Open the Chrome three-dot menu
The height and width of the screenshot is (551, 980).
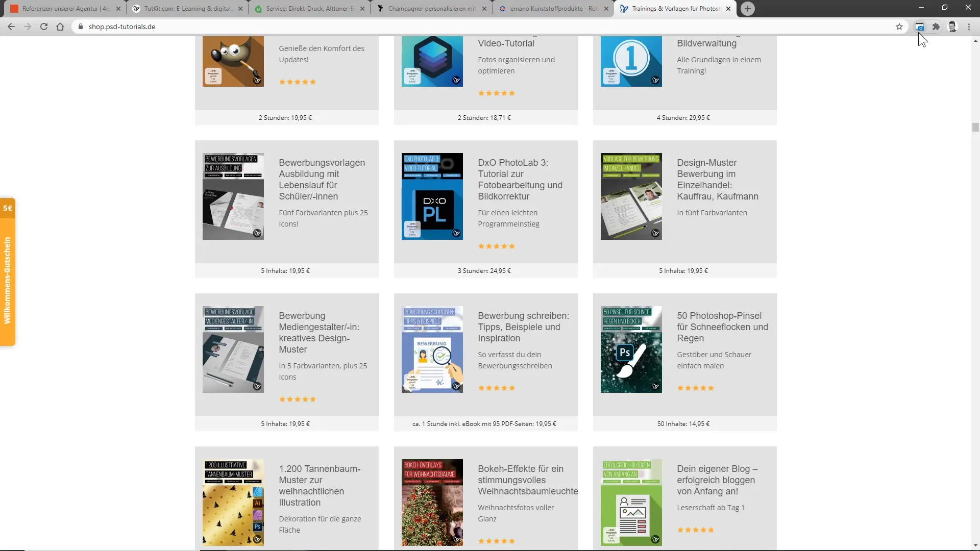click(x=969, y=27)
